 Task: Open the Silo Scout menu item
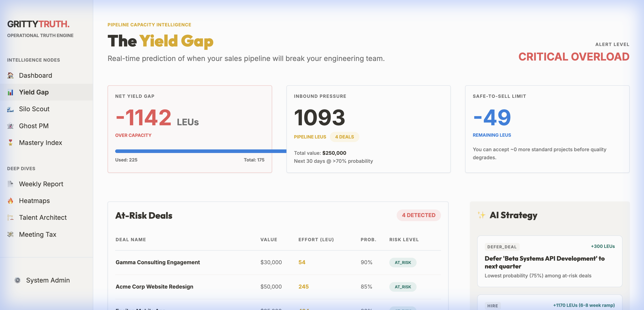(34, 109)
